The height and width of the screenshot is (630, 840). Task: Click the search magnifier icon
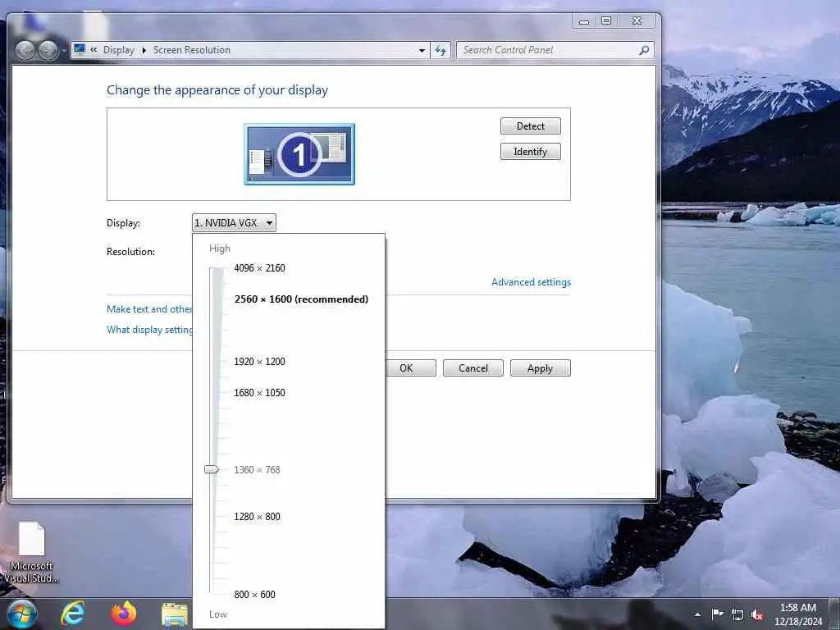[645, 50]
